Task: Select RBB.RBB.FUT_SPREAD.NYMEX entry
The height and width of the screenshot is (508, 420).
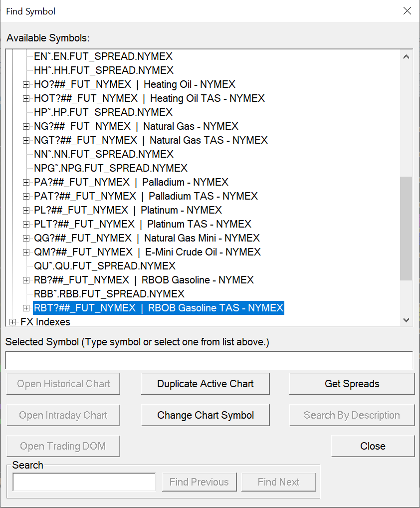Action: coord(109,294)
